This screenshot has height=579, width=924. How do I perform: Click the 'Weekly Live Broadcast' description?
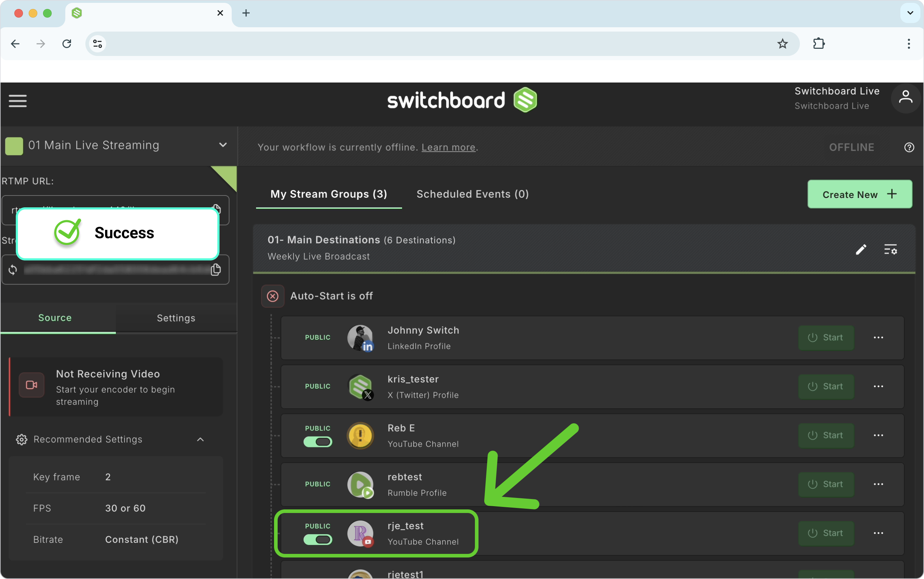pyautogui.click(x=319, y=256)
